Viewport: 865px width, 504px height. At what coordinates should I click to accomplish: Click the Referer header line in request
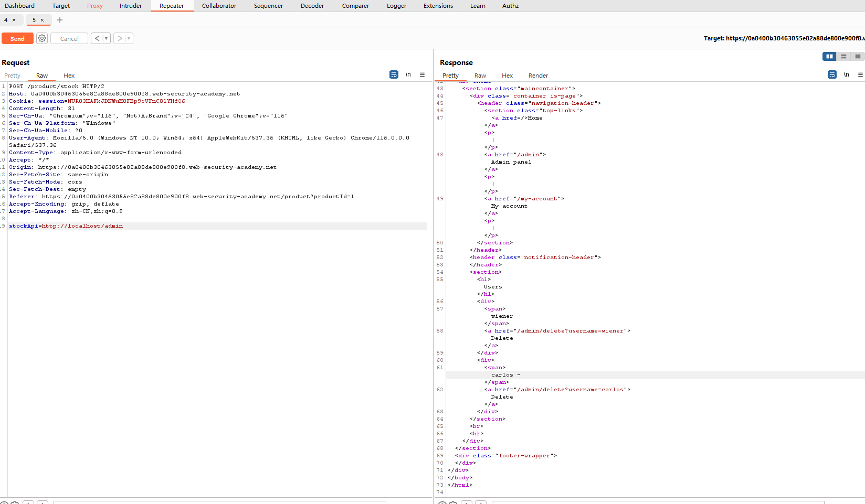point(182,197)
